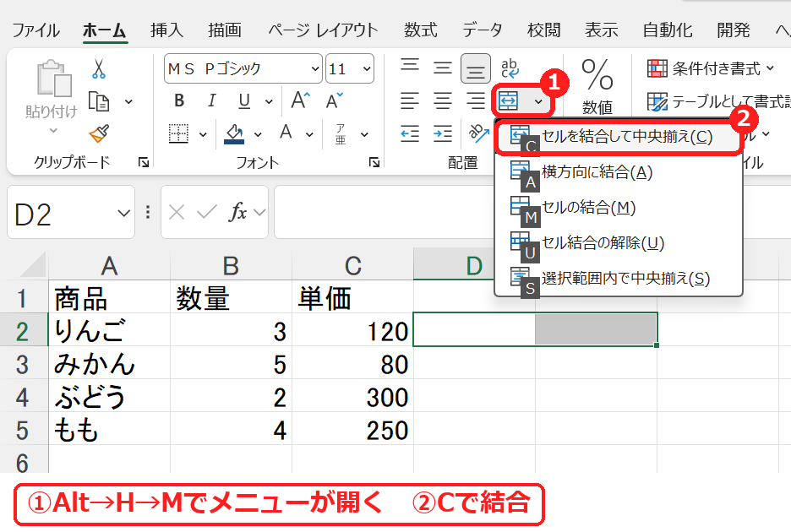
Task: Center text horizontally
Action: 443,100
